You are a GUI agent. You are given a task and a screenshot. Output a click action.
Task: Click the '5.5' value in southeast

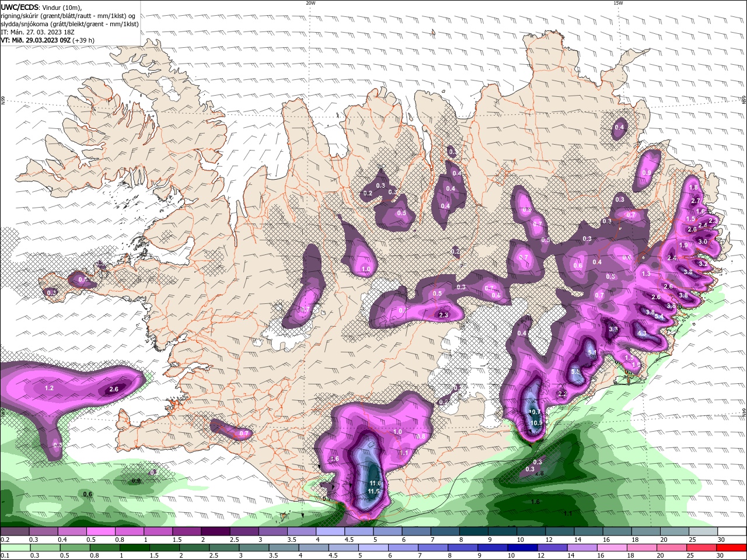[575, 372]
